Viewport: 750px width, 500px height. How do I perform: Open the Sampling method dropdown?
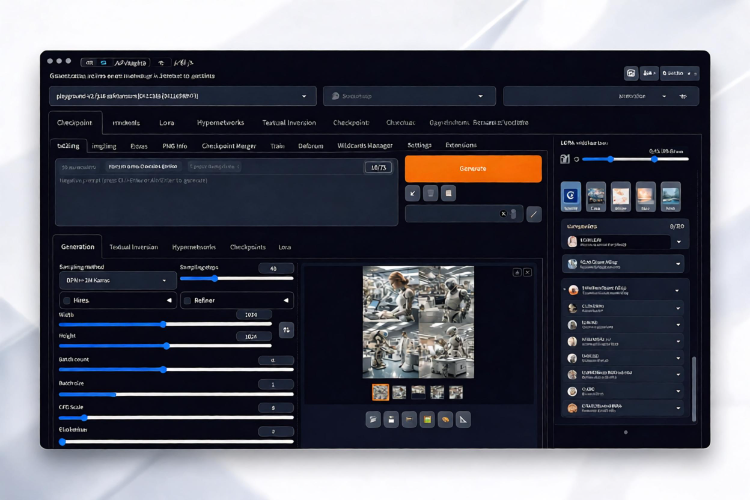118,280
